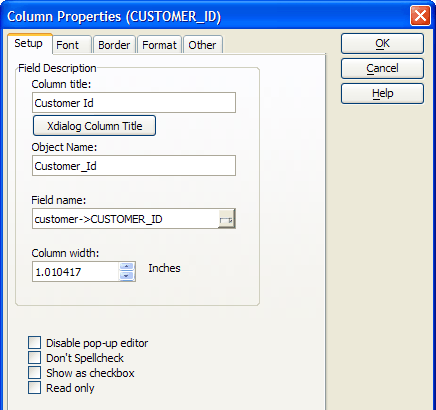This screenshot has width=436, height=410.
Task: Focus the Object Name input field
Action: click(x=134, y=166)
